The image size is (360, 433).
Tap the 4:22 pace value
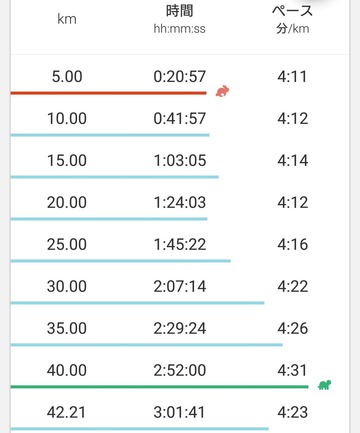tap(293, 286)
